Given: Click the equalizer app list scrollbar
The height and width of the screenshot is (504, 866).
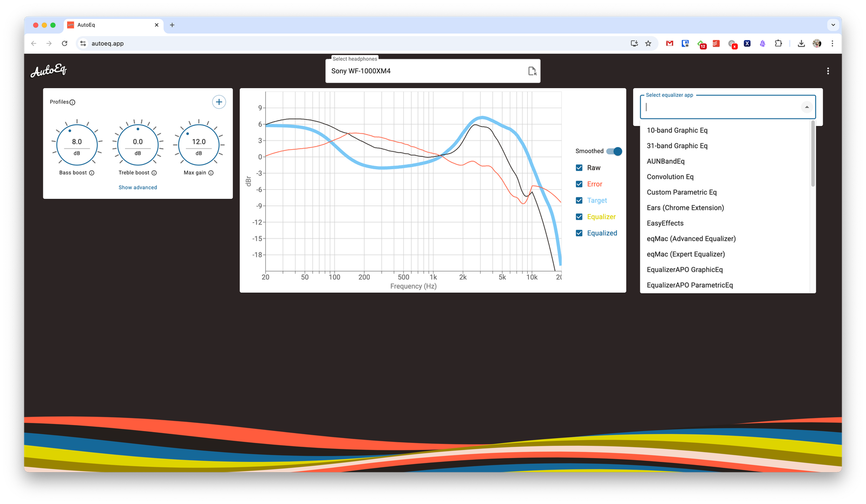Looking at the screenshot, I should (x=813, y=154).
